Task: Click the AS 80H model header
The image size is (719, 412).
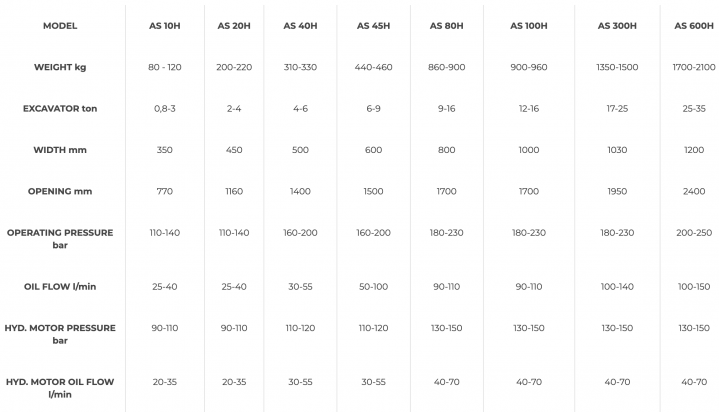Action: [x=445, y=25]
